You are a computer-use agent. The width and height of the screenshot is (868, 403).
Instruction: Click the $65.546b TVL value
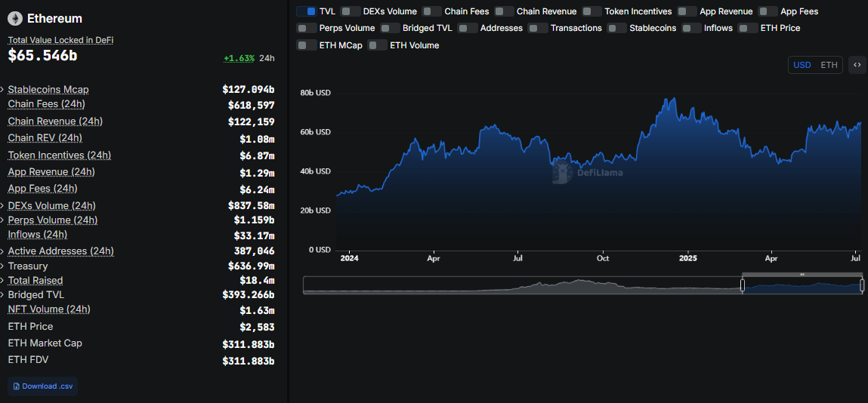point(42,55)
